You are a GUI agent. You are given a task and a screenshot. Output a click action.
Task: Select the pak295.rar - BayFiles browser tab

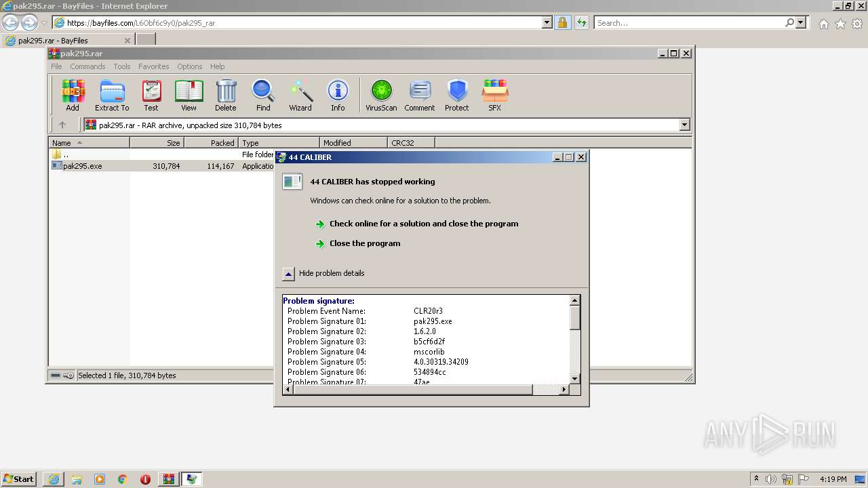[x=66, y=40]
